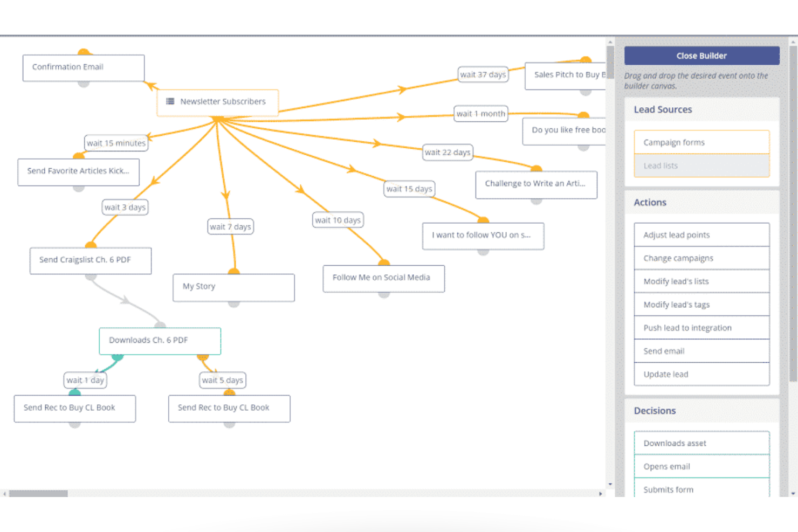This screenshot has width=798, height=532.
Task: Click builder panel vertical scrollbar thumb
Action: coord(793,214)
